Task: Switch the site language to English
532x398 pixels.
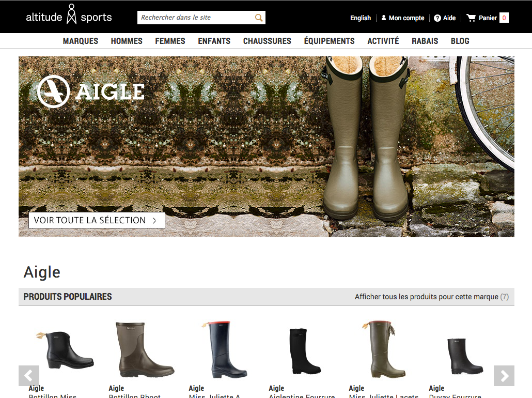Action: (x=361, y=18)
